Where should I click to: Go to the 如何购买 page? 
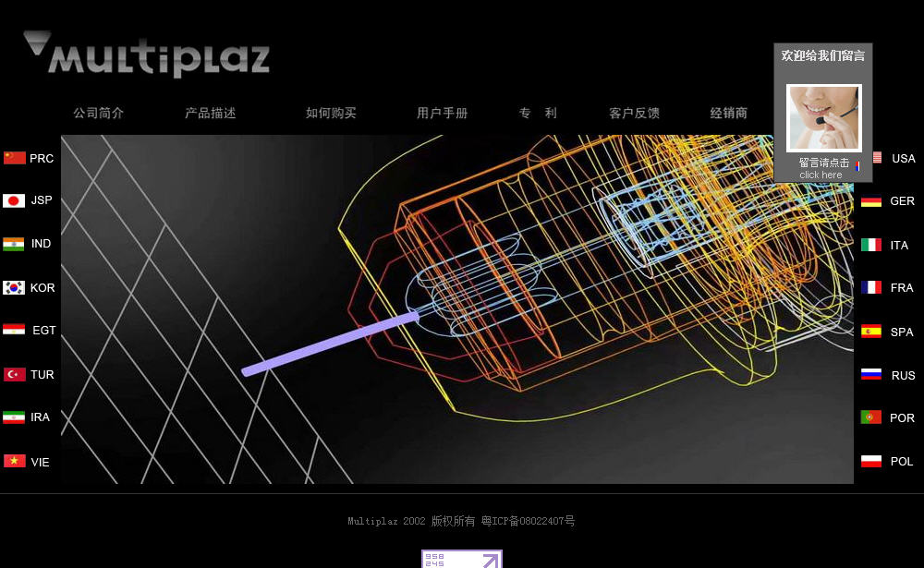coord(331,113)
